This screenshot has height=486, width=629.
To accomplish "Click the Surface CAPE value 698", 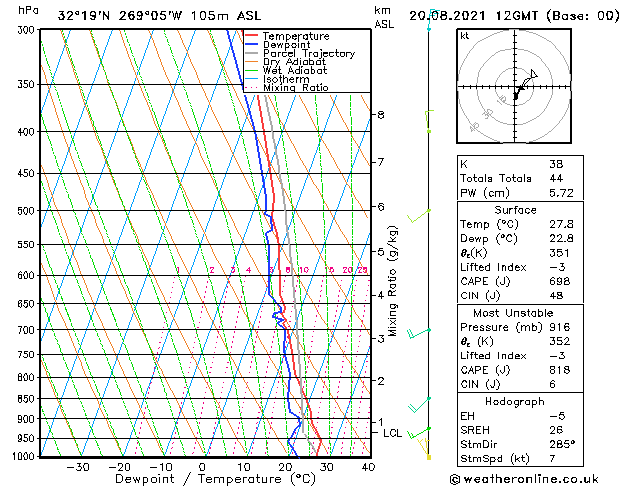I will (x=559, y=282).
